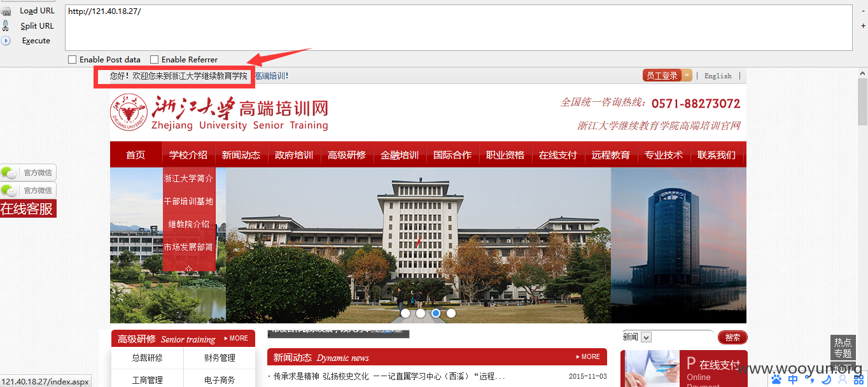Image resolution: width=868 pixels, height=387 pixels.
Task: Click the Load URL icon
Action: pyautogui.click(x=6, y=11)
